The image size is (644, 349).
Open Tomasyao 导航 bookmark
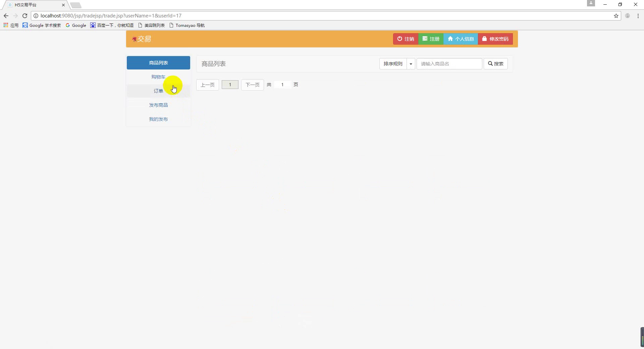(187, 25)
